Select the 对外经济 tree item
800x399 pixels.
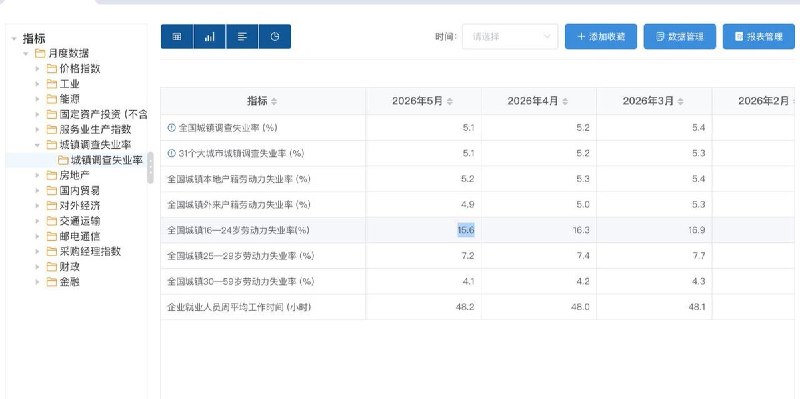[80, 206]
